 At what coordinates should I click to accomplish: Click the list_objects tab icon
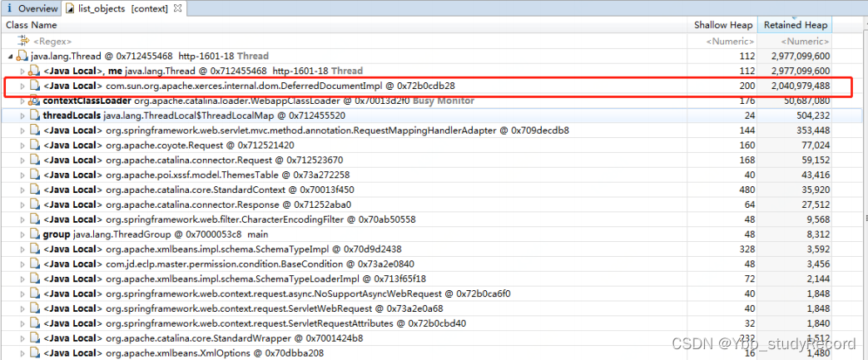coord(70,9)
